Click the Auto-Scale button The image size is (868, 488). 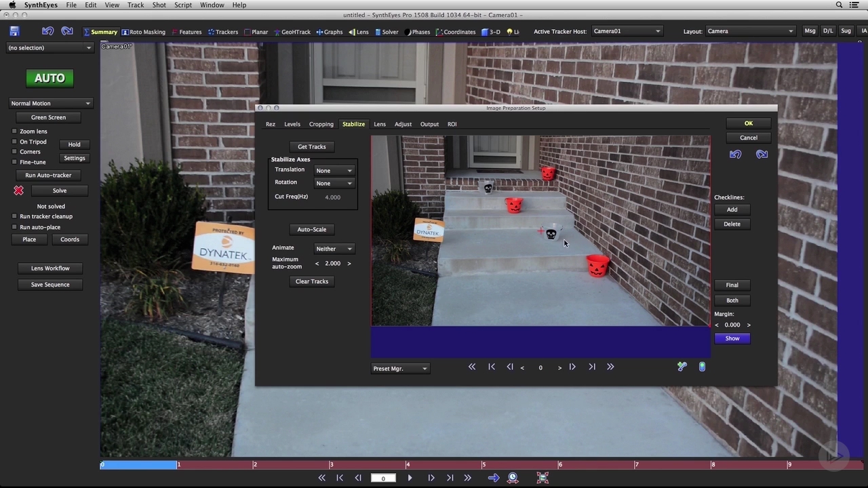(x=312, y=230)
